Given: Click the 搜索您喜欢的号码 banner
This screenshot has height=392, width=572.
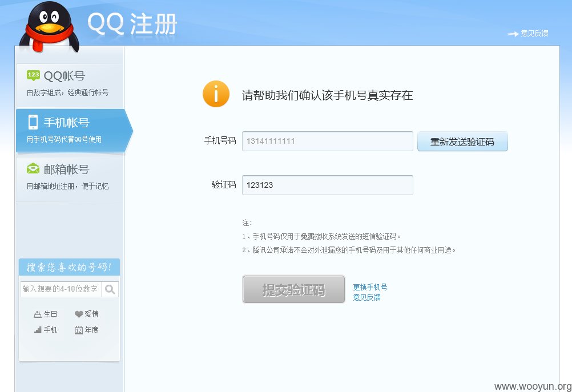Looking at the screenshot, I should pyautogui.click(x=69, y=267).
